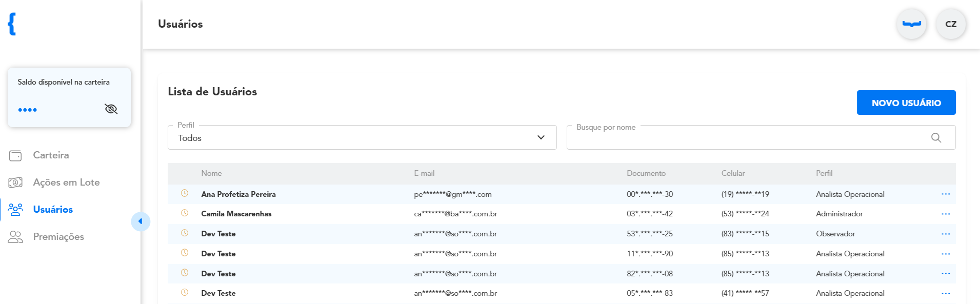
Task: Click the E-mail column header
Action: [x=424, y=173]
